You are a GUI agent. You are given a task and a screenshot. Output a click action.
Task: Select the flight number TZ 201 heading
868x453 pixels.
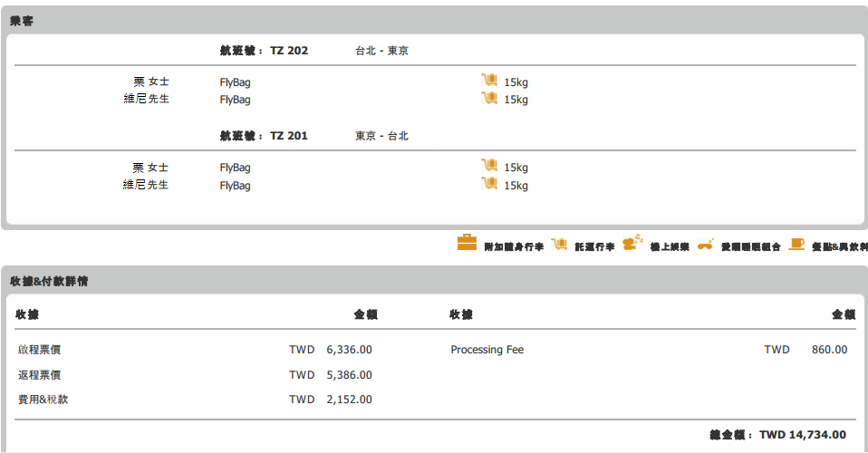click(x=264, y=136)
